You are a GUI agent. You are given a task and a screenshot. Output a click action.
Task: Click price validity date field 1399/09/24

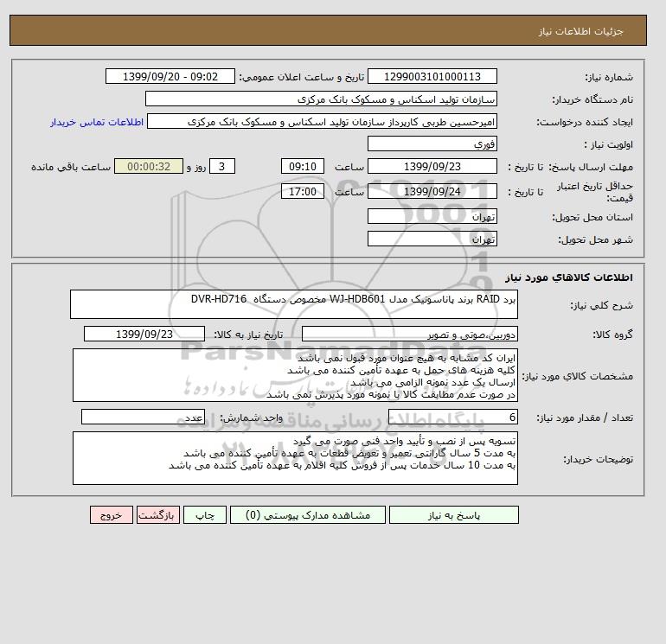(432, 191)
